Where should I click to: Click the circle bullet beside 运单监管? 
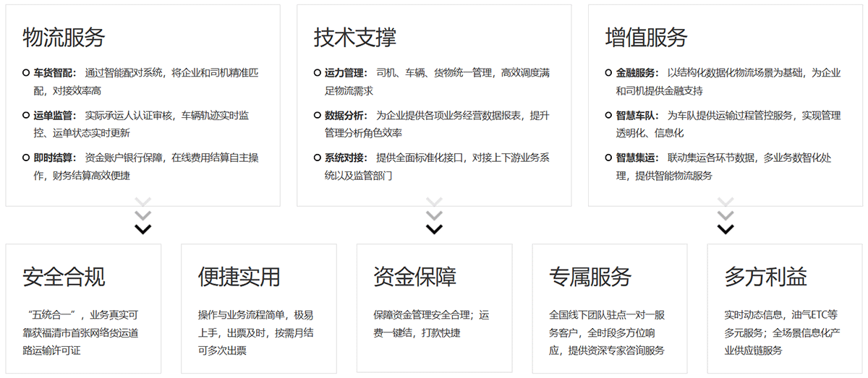pos(27,115)
